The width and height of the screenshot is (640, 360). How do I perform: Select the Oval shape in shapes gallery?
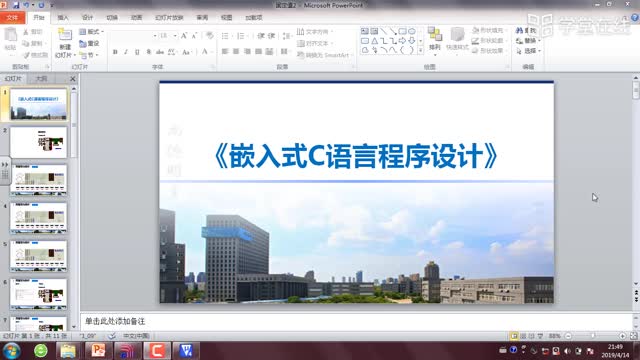[x=412, y=31]
